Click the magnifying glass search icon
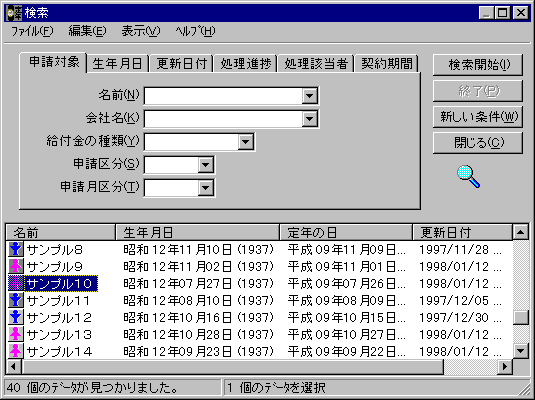The image size is (535, 400). pyautogui.click(x=468, y=176)
